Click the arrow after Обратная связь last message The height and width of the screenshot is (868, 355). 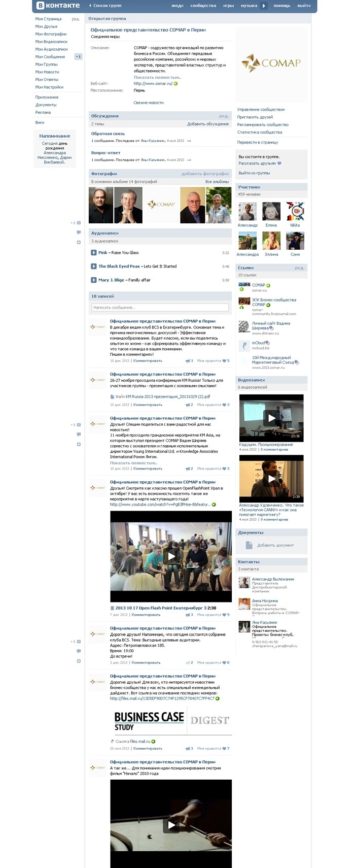coord(189,141)
